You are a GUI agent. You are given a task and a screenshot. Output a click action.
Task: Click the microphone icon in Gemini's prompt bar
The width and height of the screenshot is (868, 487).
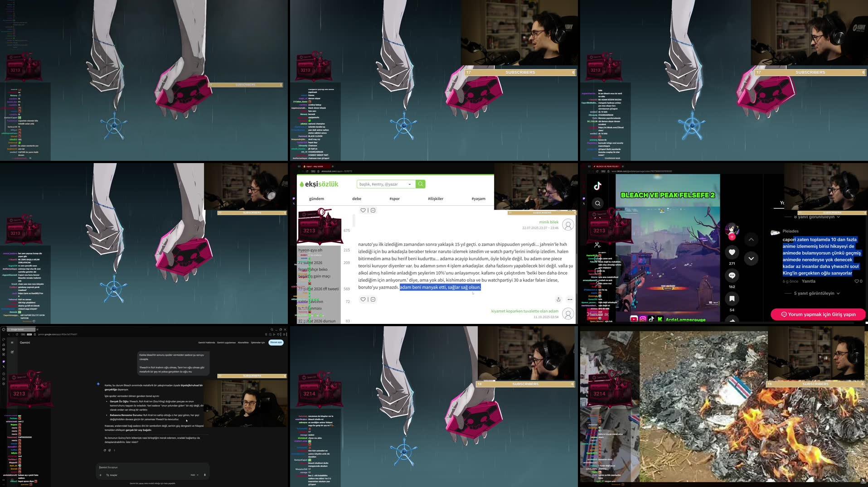point(205,475)
